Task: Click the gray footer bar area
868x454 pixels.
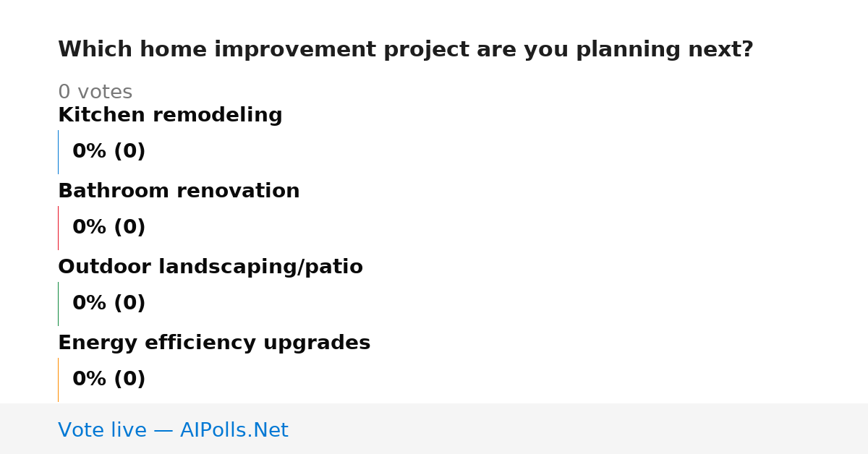Action: coord(434,429)
